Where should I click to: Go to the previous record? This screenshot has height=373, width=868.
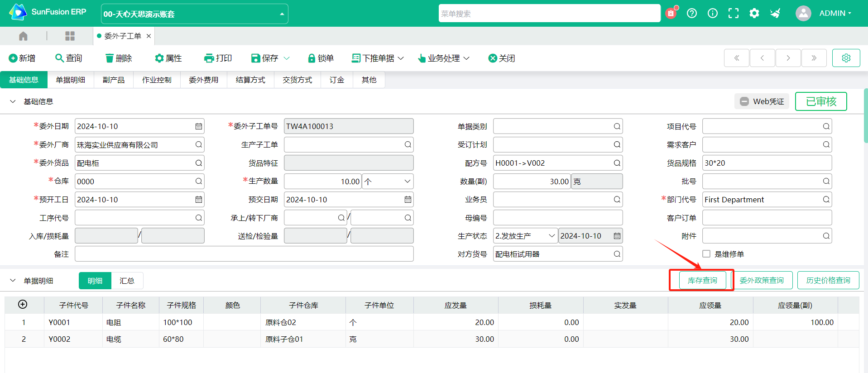762,58
